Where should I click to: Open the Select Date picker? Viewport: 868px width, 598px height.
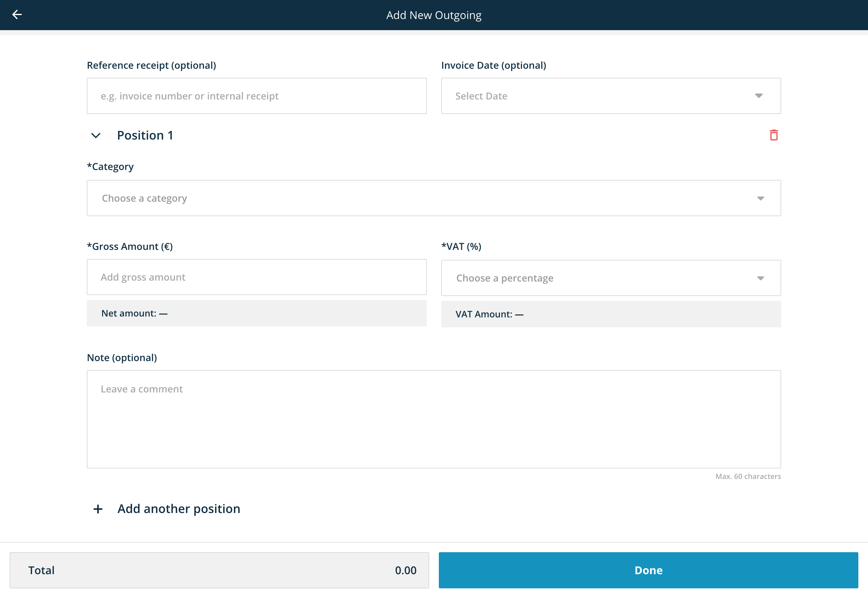pos(599,96)
